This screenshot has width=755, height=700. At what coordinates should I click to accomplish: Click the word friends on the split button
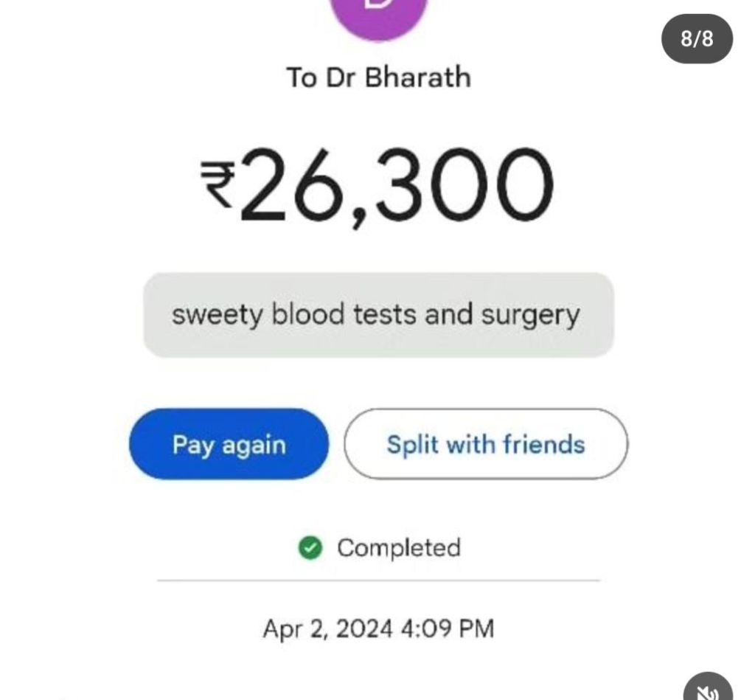click(x=543, y=444)
